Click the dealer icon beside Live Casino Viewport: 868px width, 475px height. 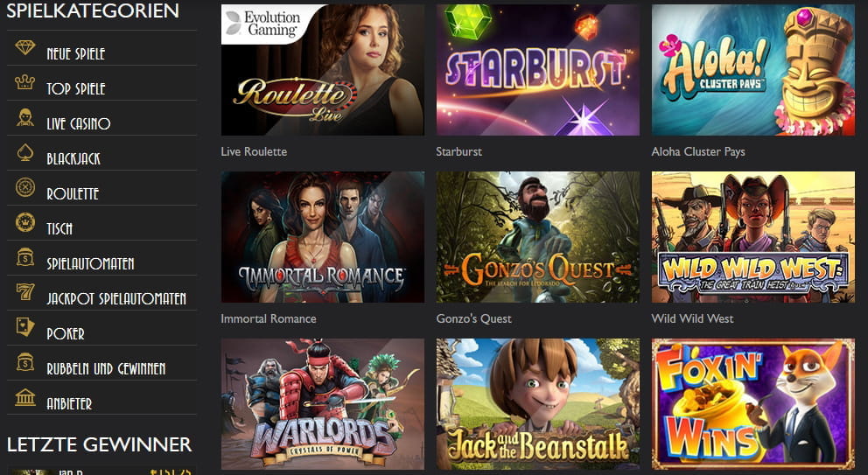[24, 118]
